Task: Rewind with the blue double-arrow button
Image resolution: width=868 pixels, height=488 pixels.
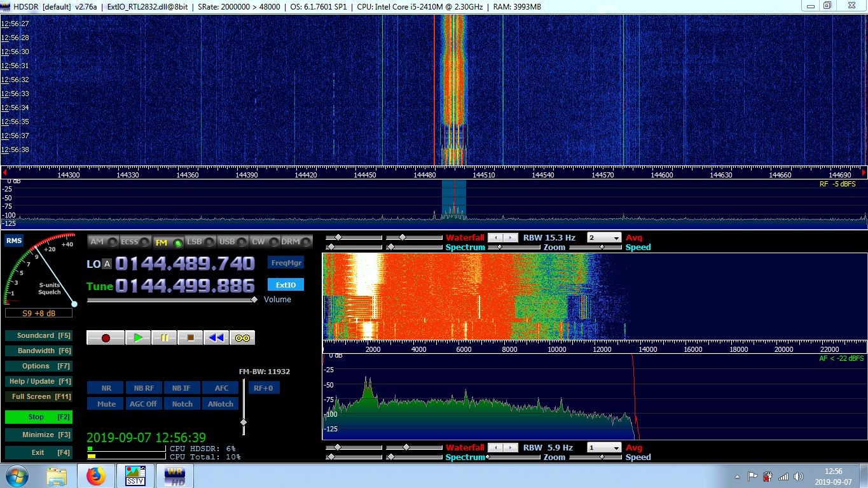Action: (x=216, y=338)
